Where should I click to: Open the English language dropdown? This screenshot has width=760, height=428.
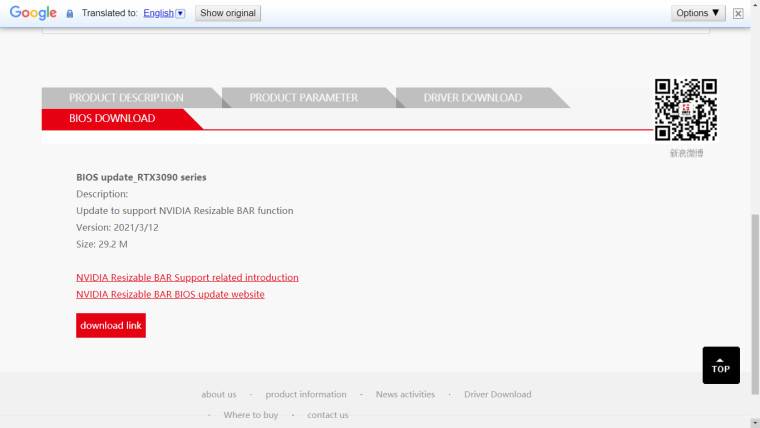(x=164, y=13)
